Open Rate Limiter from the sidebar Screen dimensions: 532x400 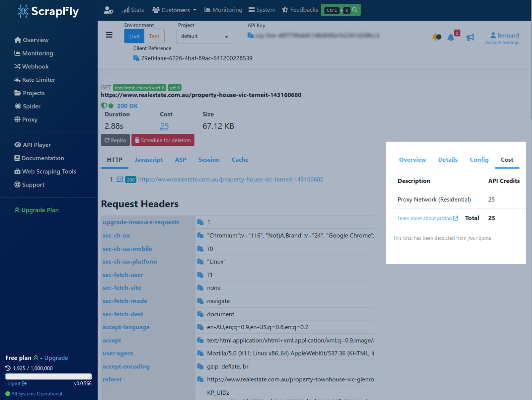(x=38, y=80)
